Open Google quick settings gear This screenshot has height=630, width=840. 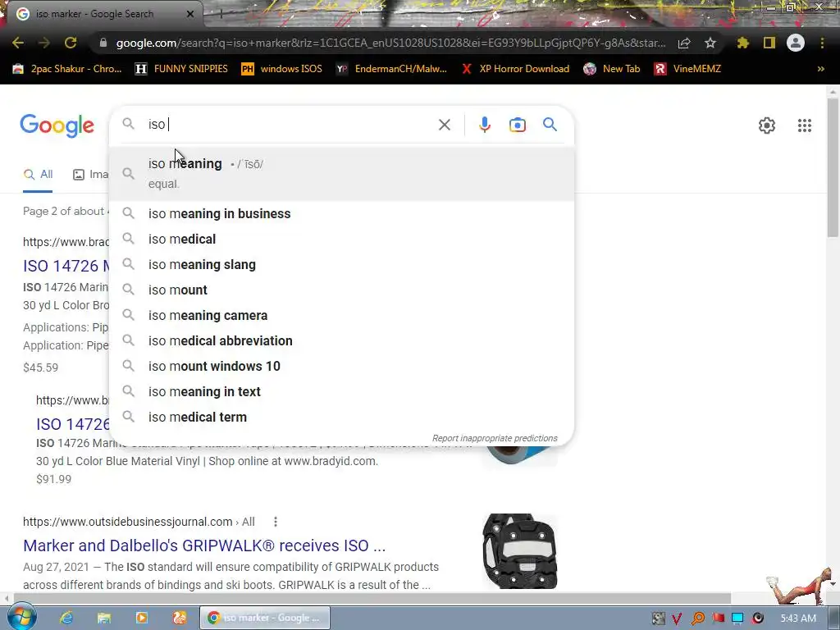point(767,126)
